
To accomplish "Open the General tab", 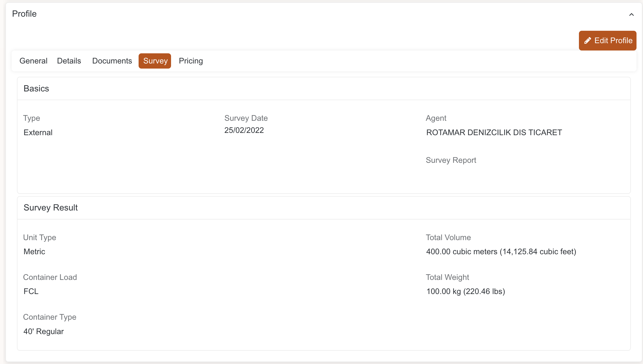I will point(33,61).
